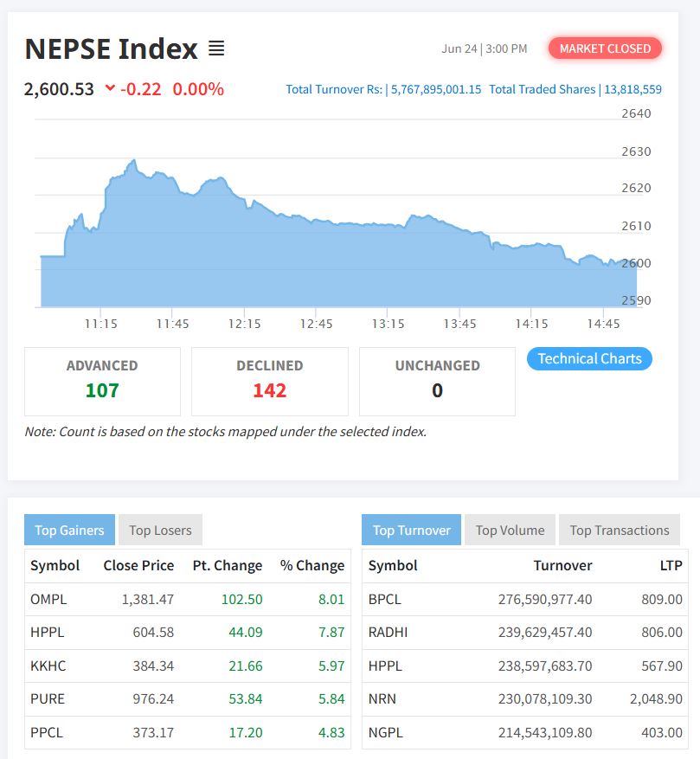Open OMPL stock in gainers table
This screenshot has width=700, height=759.
pyautogui.click(x=48, y=599)
